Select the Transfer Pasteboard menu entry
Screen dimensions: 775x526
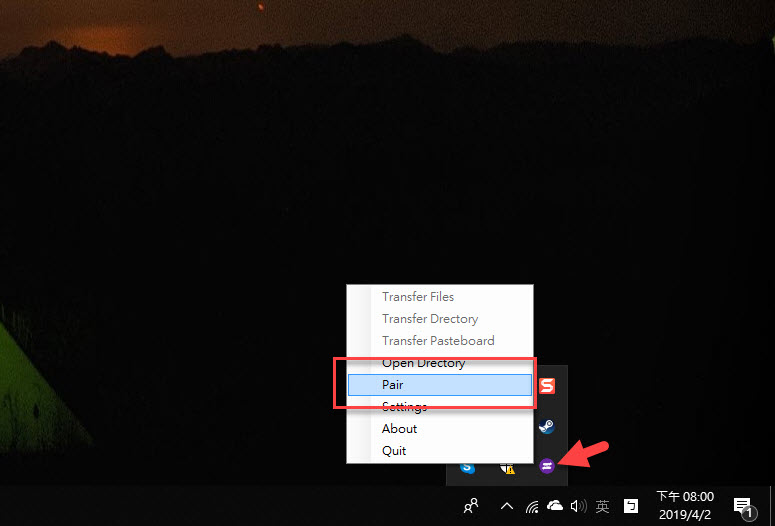[x=439, y=341]
